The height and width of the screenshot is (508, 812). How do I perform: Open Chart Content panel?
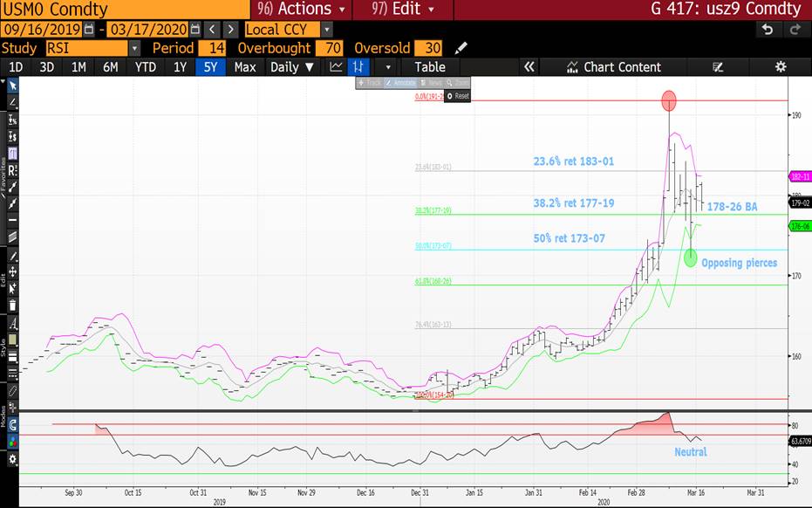614,67
